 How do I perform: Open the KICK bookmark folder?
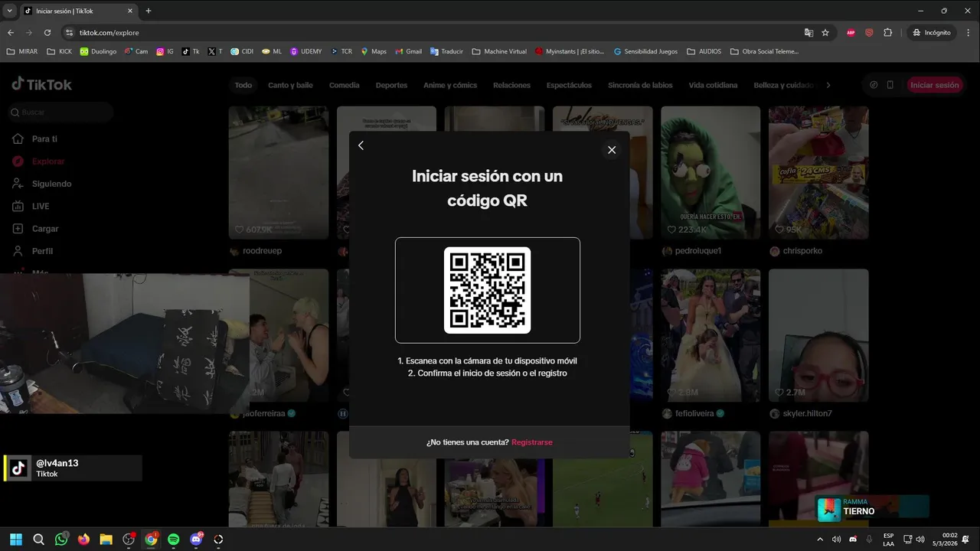pos(60,51)
